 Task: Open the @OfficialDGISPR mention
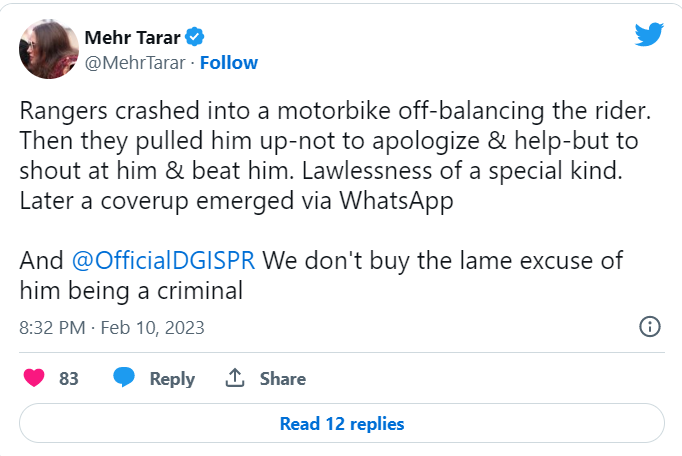164,261
